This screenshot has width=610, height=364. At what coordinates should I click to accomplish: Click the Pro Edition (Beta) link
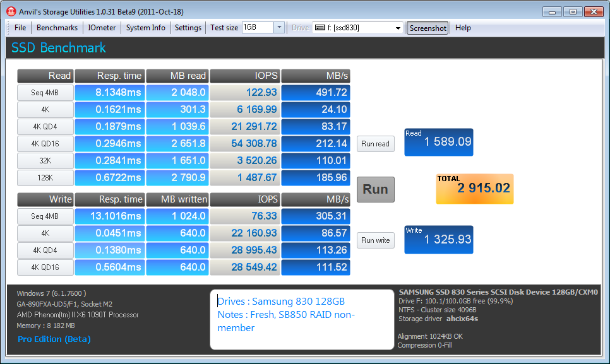click(54, 339)
